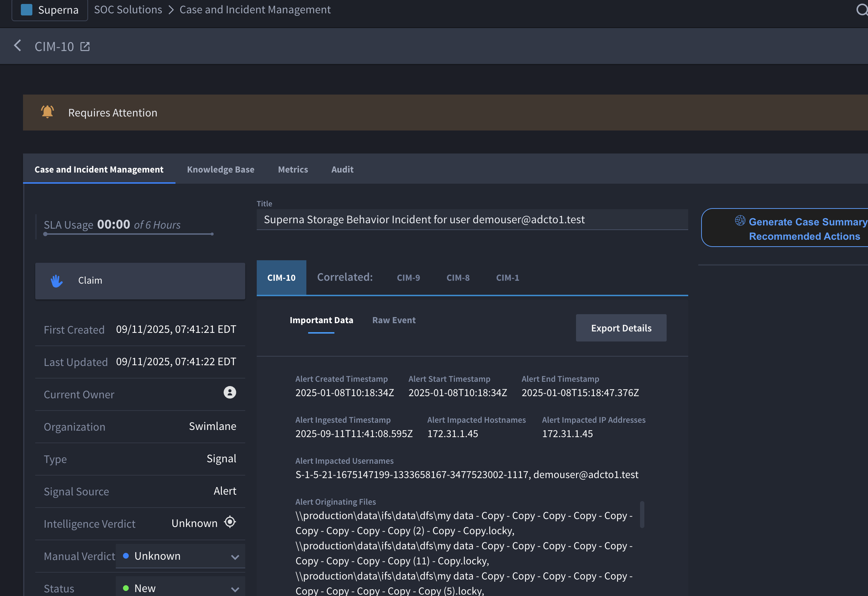Click the Requires Attention banner text
This screenshot has height=596, width=868.
[x=113, y=113]
